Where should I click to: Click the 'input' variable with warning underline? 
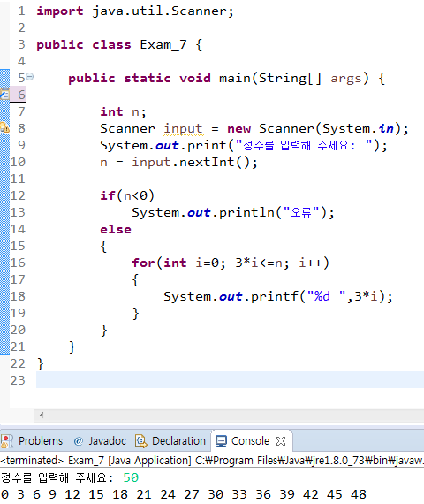(183, 128)
